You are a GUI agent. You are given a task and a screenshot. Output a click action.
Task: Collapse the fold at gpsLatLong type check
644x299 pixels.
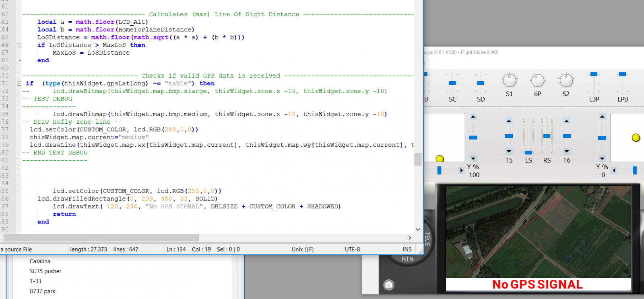click(x=19, y=84)
